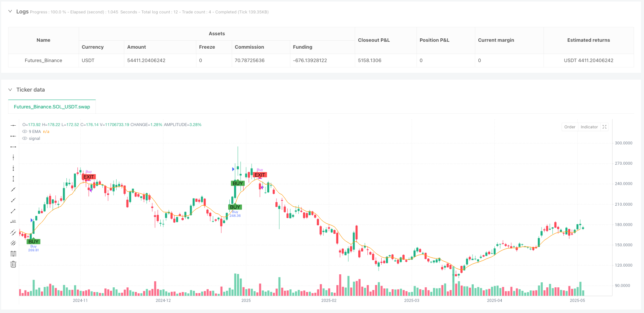The image size is (644, 313).
Task: Collapse the Ticker data section
Action: pos(10,90)
